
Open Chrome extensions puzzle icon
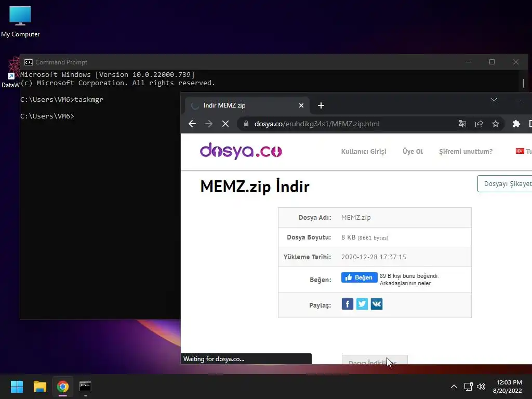516,124
